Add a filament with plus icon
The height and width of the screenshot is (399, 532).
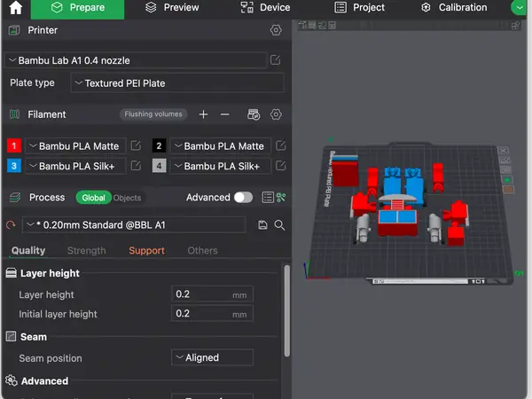pos(203,114)
